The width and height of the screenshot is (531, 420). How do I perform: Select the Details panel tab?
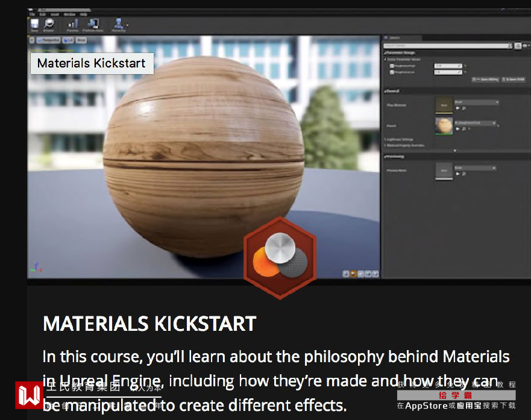tap(401, 37)
